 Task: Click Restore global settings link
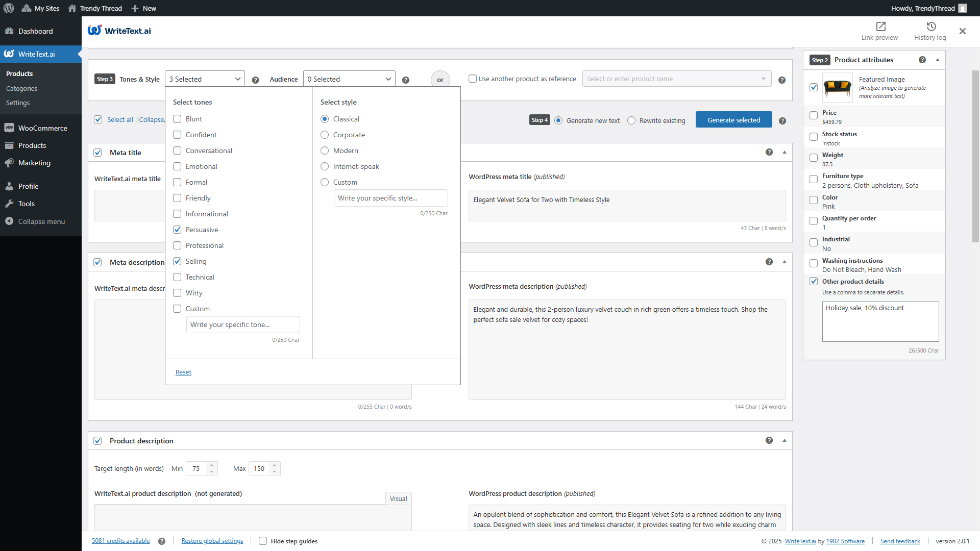point(212,541)
